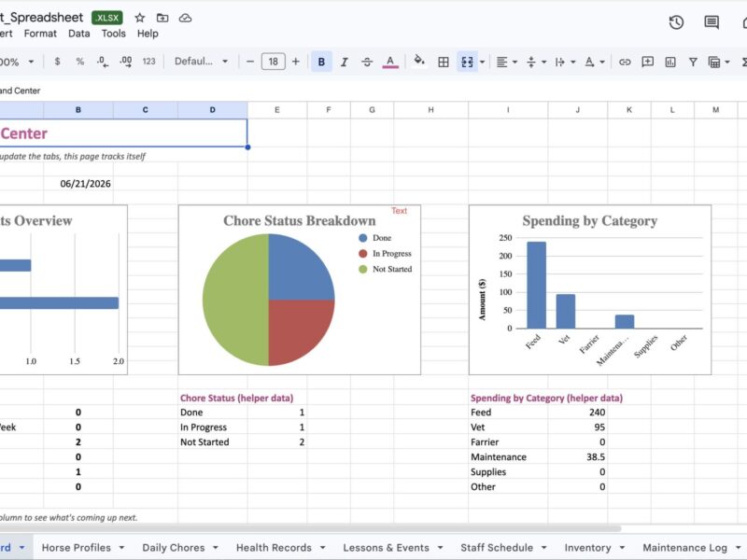This screenshot has height=560, width=747.
Task: Expand merge cells options arrow
Action: (x=482, y=62)
